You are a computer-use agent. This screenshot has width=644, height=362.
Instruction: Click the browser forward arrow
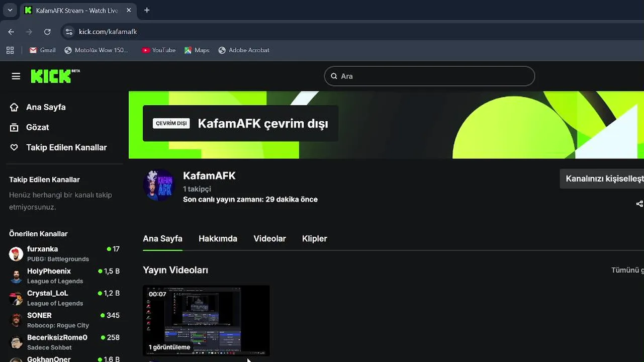point(29,32)
